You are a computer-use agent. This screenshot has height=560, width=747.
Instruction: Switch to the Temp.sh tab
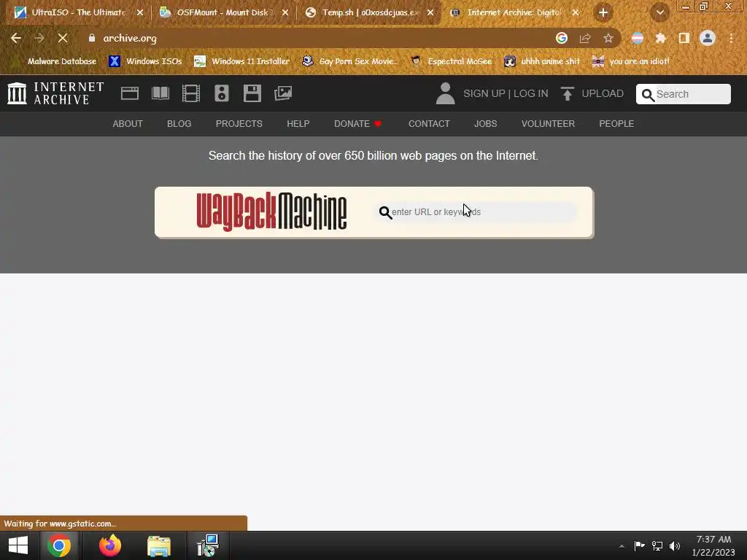(x=369, y=12)
